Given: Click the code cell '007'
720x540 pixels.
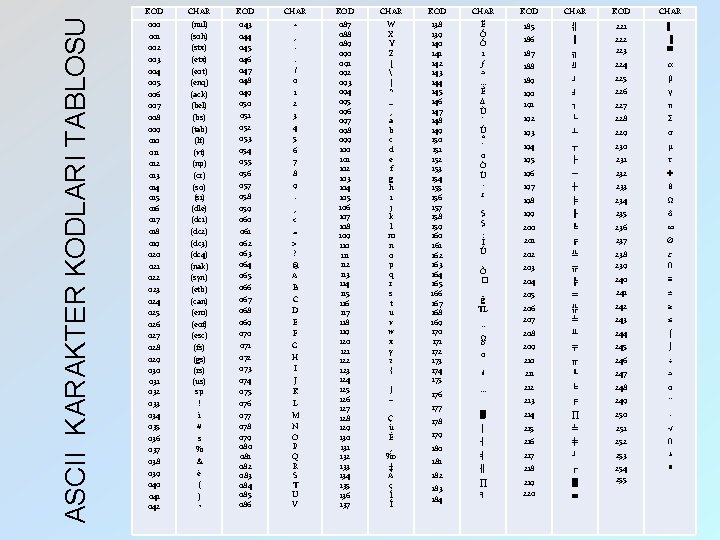Looking at the screenshot, I should (154, 106).
